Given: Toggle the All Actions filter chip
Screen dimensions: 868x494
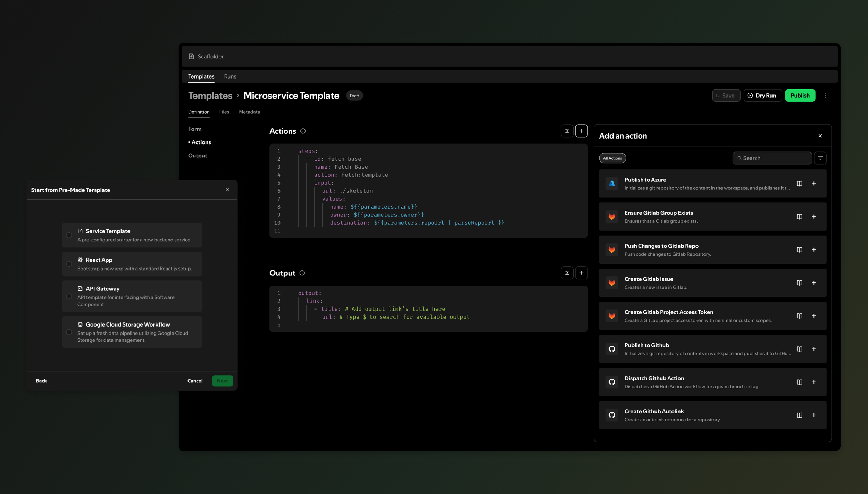Looking at the screenshot, I should 612,158.
